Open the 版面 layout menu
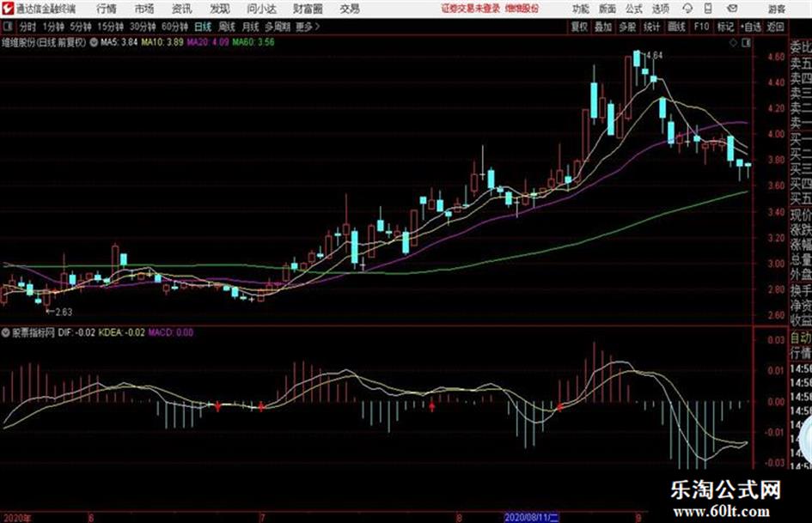812x523 pixels. 607,9
